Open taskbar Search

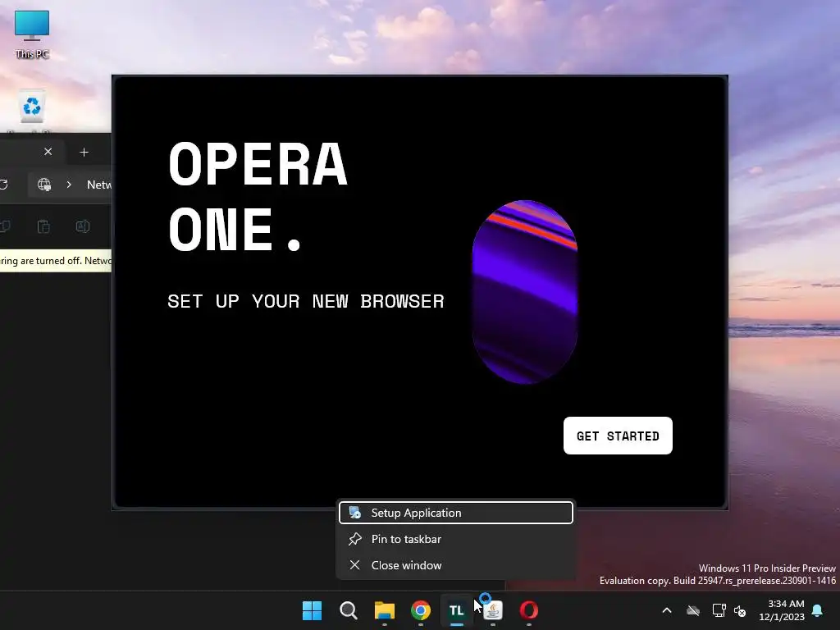(348, 610)
